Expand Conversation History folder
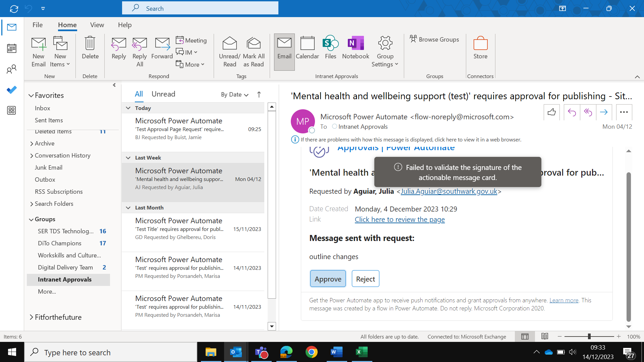Viewport: 644px width, 362px height. [32, 156]
